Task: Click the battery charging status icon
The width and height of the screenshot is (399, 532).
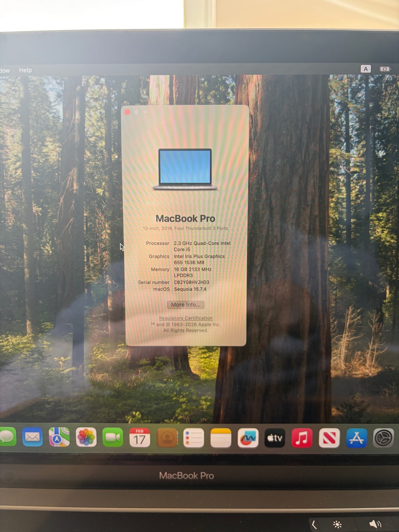Action: tap(385, 69)
